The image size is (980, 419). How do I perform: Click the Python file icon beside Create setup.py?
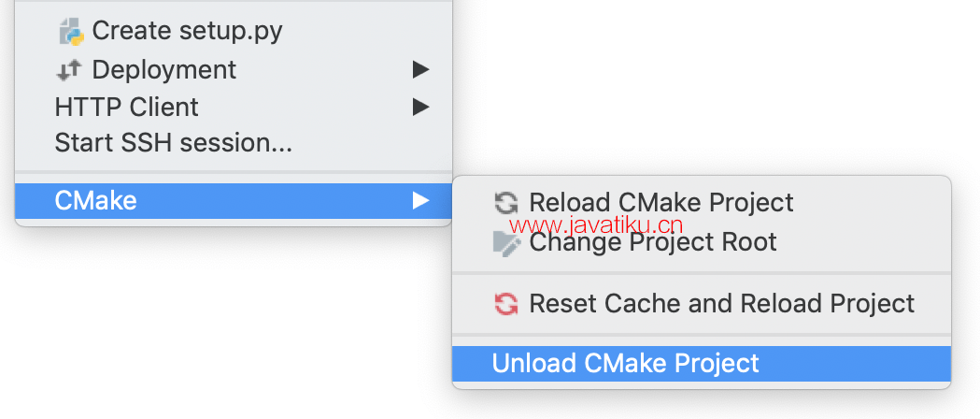(x=71, y=31)
